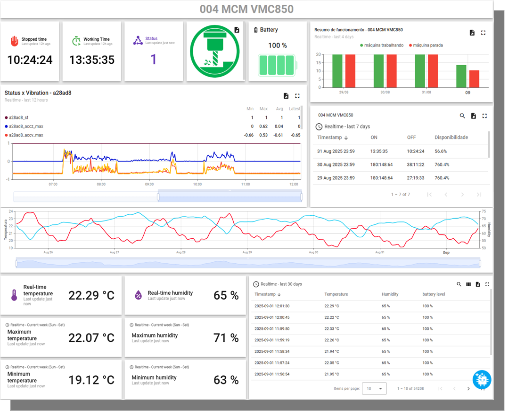505x411 pixels.
Task: Open the Resumo de funcionamento chart fullscreen
Action: pyautogui.click(x=483, y=33)
